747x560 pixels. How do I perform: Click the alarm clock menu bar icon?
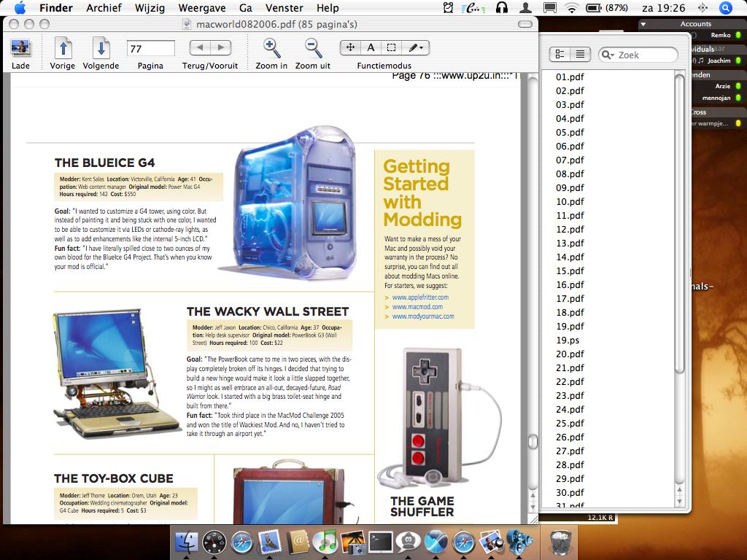point(449,7)
